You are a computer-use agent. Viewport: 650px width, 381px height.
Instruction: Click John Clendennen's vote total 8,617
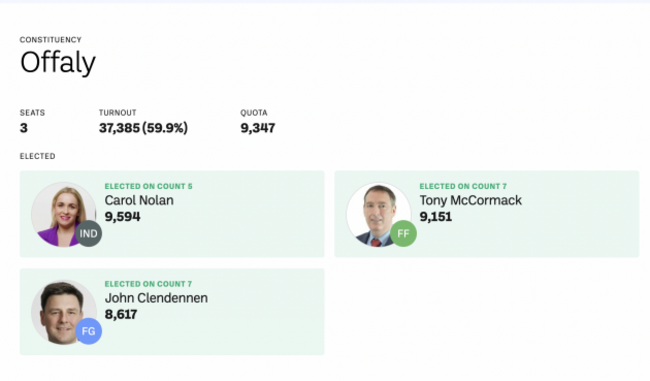pyautogui.click(x=121, y=315)
